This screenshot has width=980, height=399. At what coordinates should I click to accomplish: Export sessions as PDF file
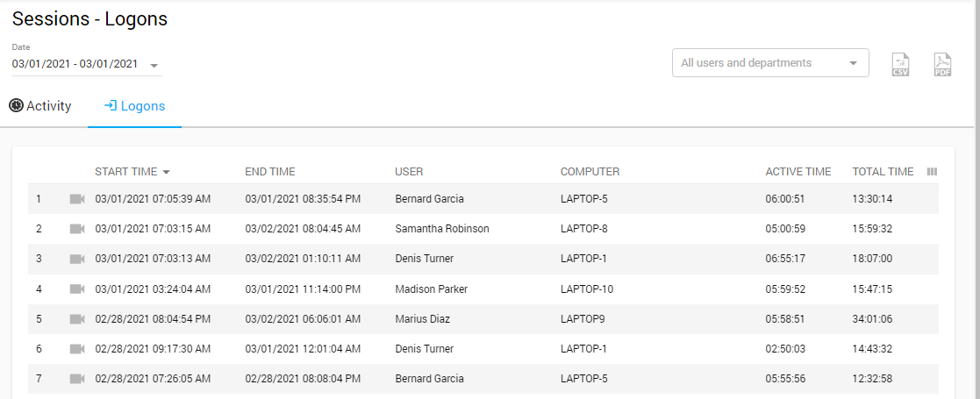(942, 64)
